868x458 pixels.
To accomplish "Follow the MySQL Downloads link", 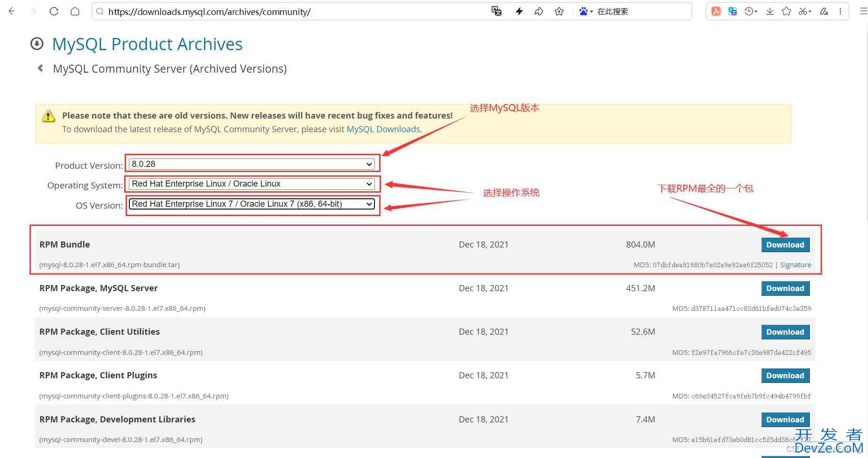I will coord(383,129).
